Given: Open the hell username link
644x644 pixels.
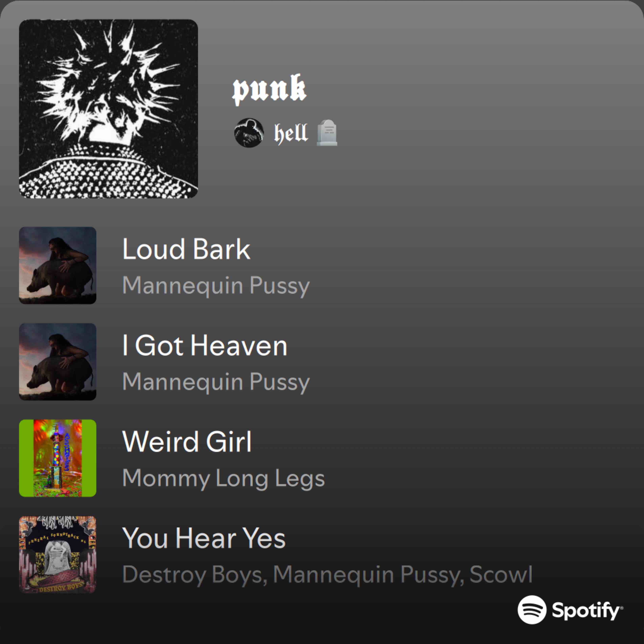Looking at the screenshot, I should pyautogui.click(x=291, y=133).
